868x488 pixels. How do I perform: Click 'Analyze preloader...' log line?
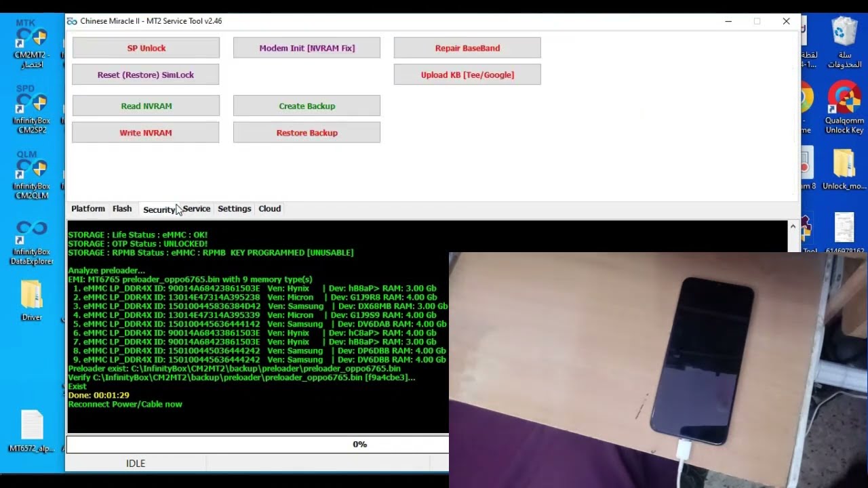click(x=106, y=270)
